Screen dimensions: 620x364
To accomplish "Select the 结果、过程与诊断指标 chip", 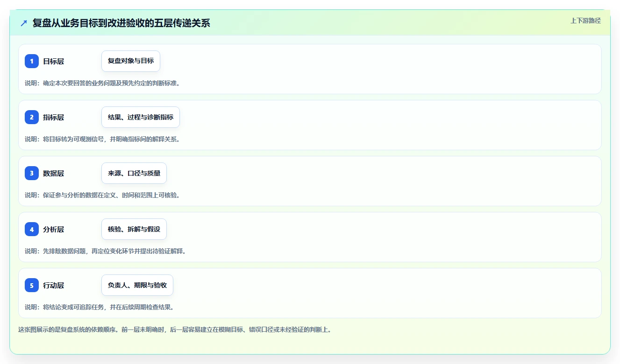I will 141,117.
